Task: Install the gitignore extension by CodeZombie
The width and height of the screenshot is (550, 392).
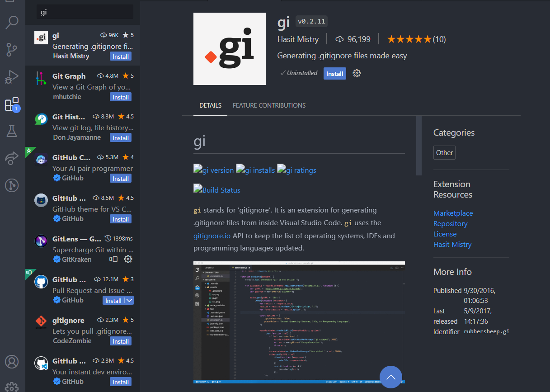Action: [121, 341]
